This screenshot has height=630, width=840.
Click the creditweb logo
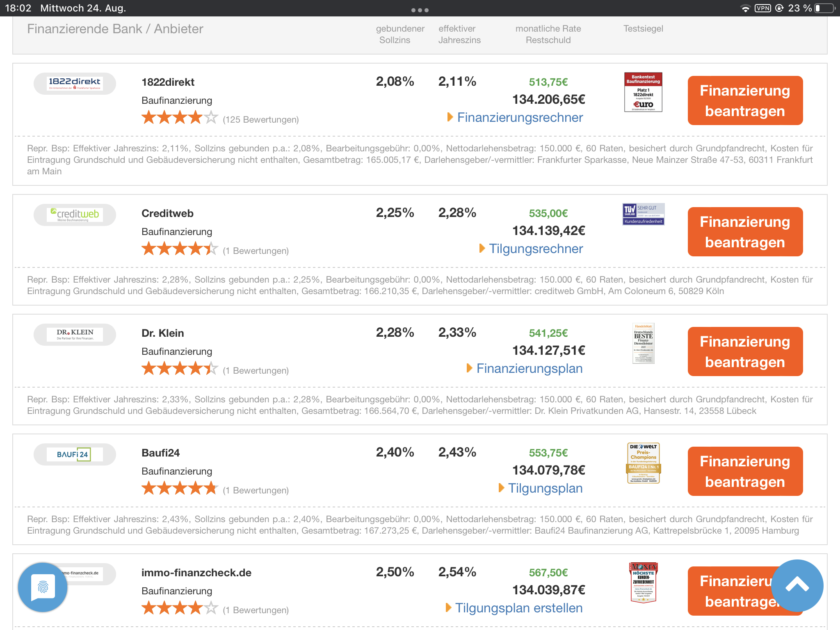coord(75,215)
